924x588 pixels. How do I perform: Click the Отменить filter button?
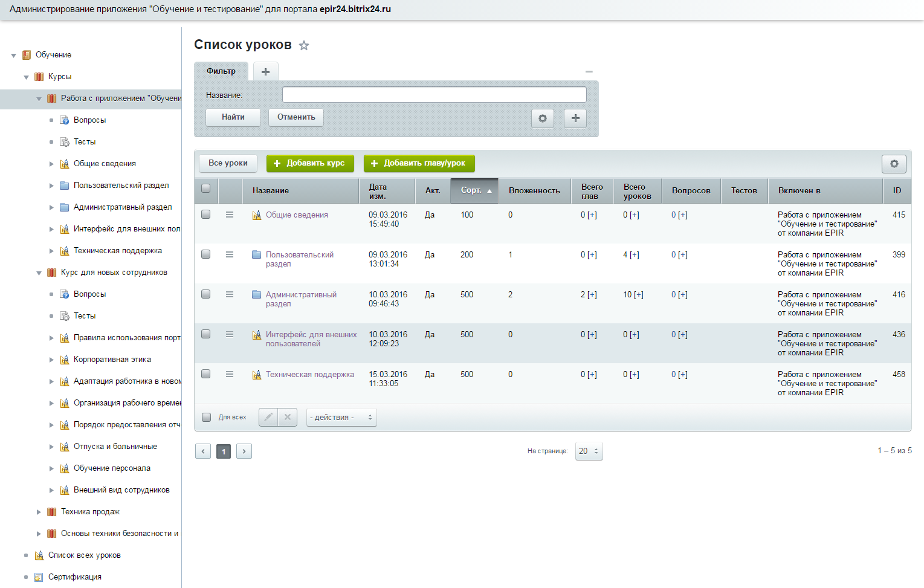[x=296, y=117]
